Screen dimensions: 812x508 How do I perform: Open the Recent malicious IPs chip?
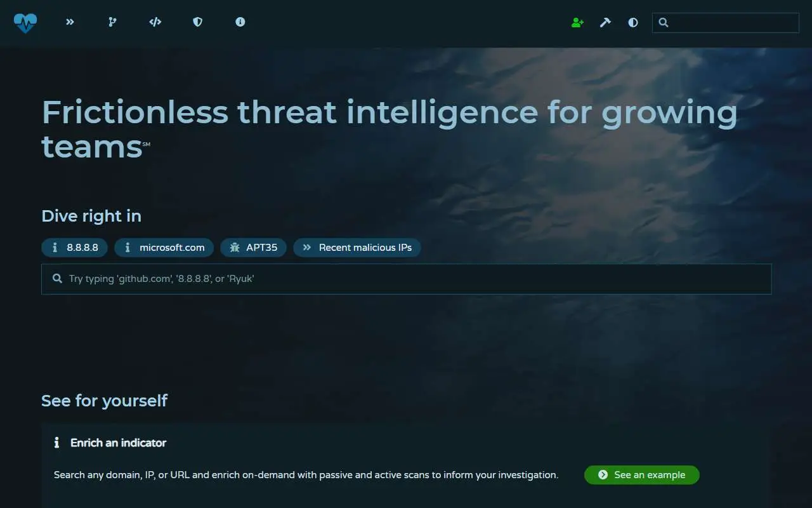click(x=357, y=248)
